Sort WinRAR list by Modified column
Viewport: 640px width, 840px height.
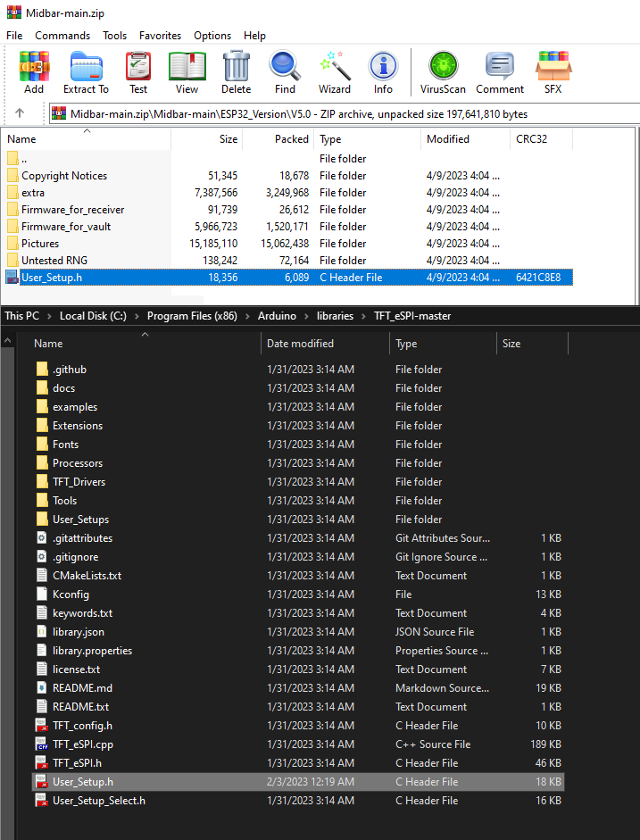pyautogui.click(x=465, y=138)
